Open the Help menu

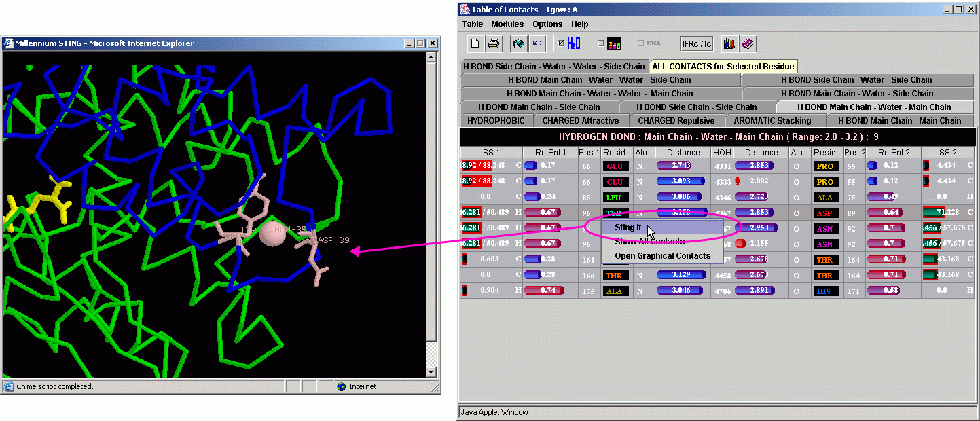(579, 24)
